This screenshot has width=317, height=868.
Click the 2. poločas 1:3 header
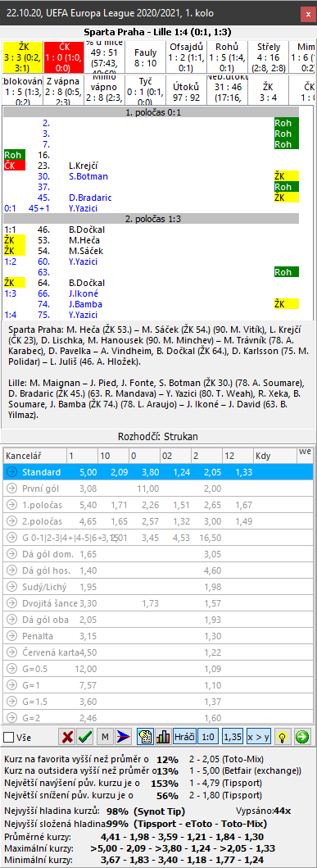[x=151, y=219]
